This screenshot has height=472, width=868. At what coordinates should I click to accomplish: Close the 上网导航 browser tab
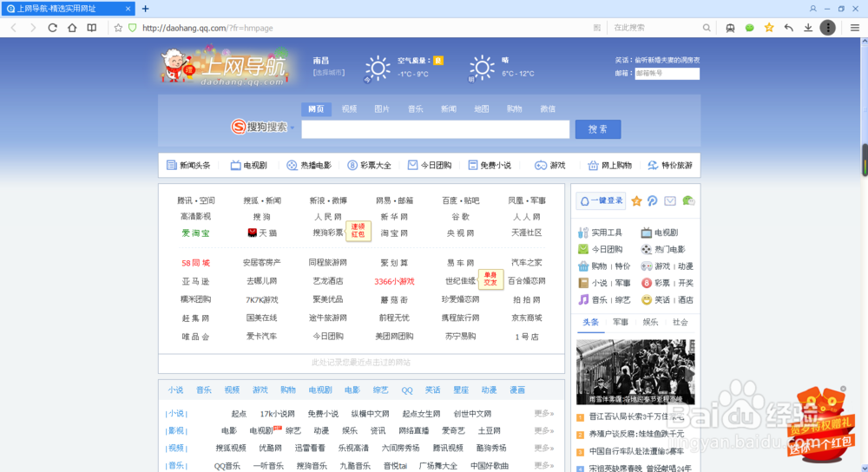coord(128,9)
